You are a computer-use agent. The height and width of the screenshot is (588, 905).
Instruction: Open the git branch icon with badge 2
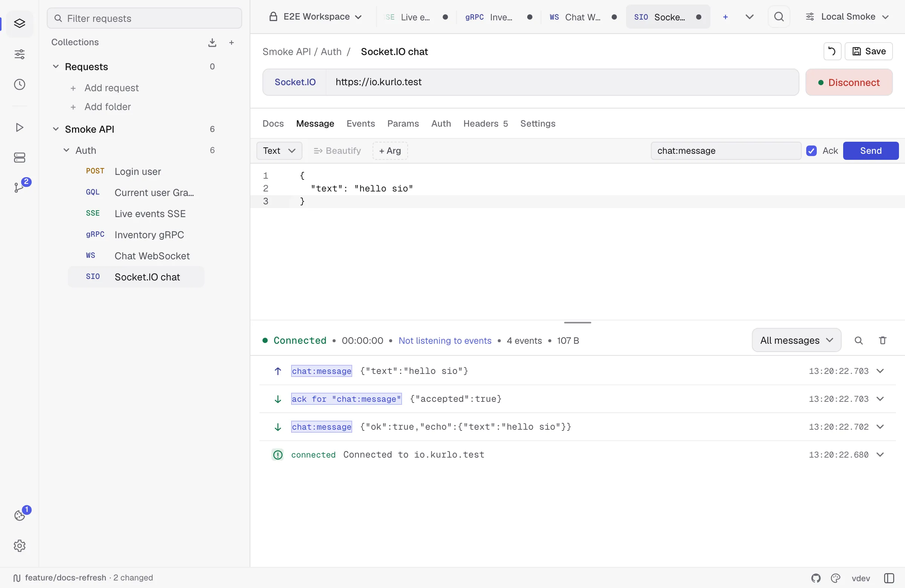(x=19, y=187)
